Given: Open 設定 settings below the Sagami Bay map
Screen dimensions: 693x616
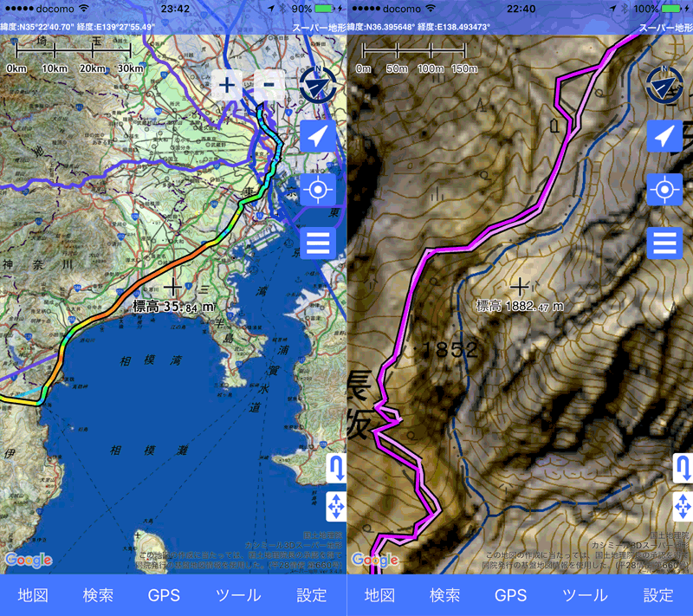Looking at the screenshot, I should click(x=312, y=595).
